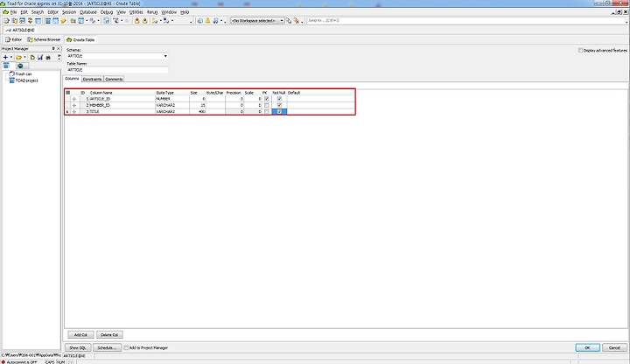Click the yellow folder open icon in Project Manager
This screenshot has height=364, width=630.
coord(18,58)
